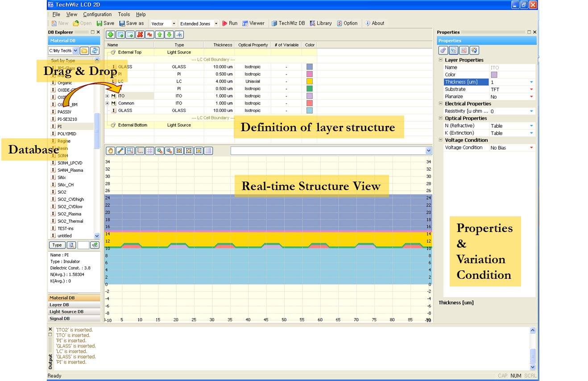
Task: Click the zoom out magnifier
Action: tap(169, 151)
